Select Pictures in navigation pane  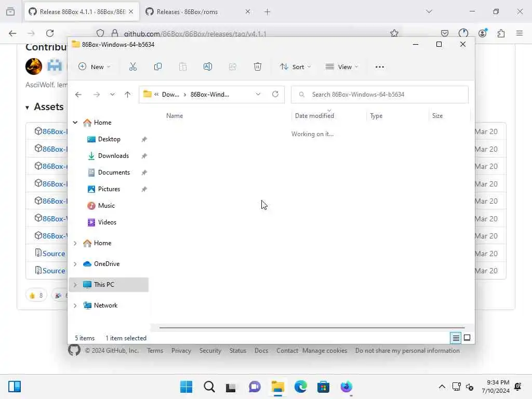109,189
